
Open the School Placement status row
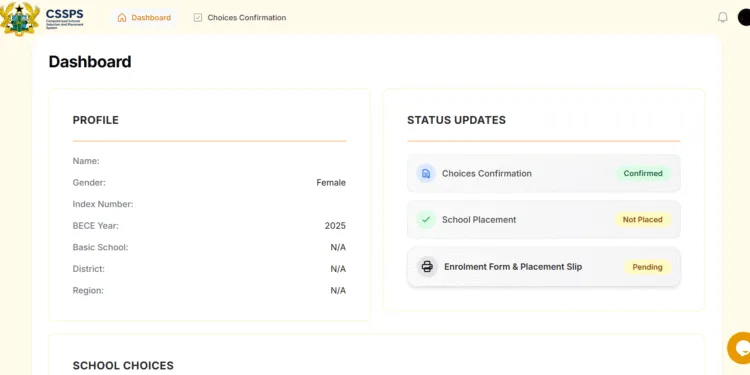pyautogui.click(x=543, y=220)
